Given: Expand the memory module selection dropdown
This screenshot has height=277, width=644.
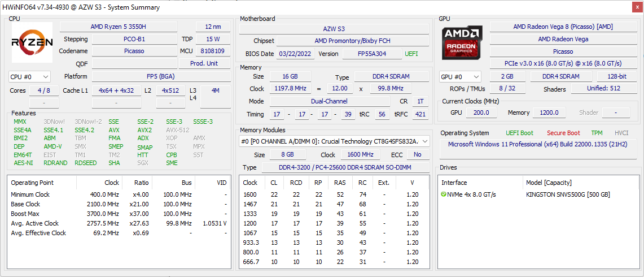Looking at the screenshot, I should pyautogui.click(x=334, y=141).
